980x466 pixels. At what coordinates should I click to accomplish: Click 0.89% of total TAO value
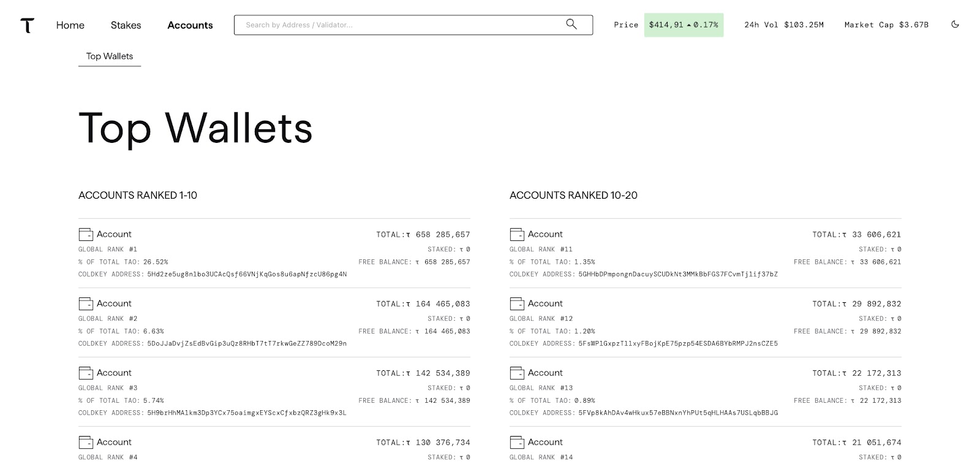click(x=585, y=400)
